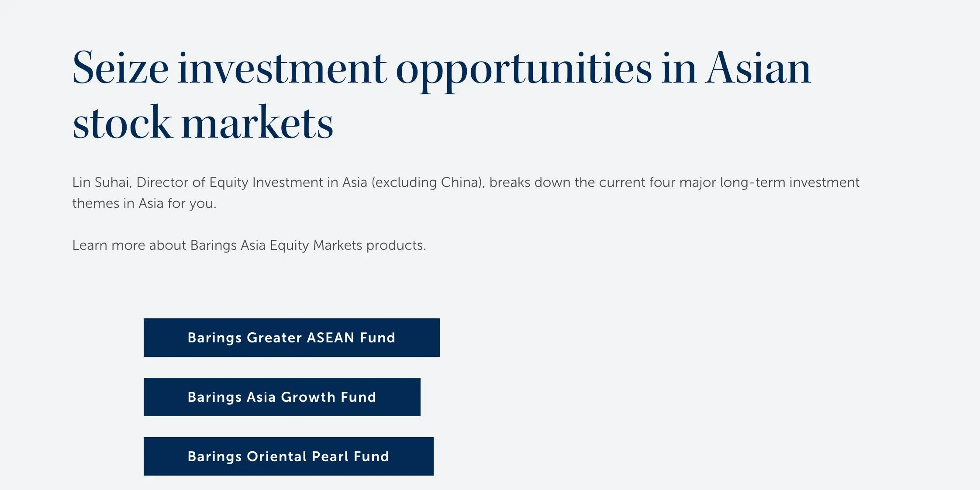Open the Barings Greater ASEAN Fund button
This screenshot has width=980, height=490.
tap(291, 338)
